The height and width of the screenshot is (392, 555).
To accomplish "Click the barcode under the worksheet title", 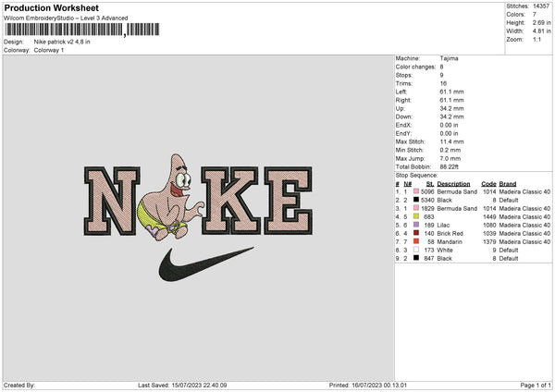I will point(81,30).
